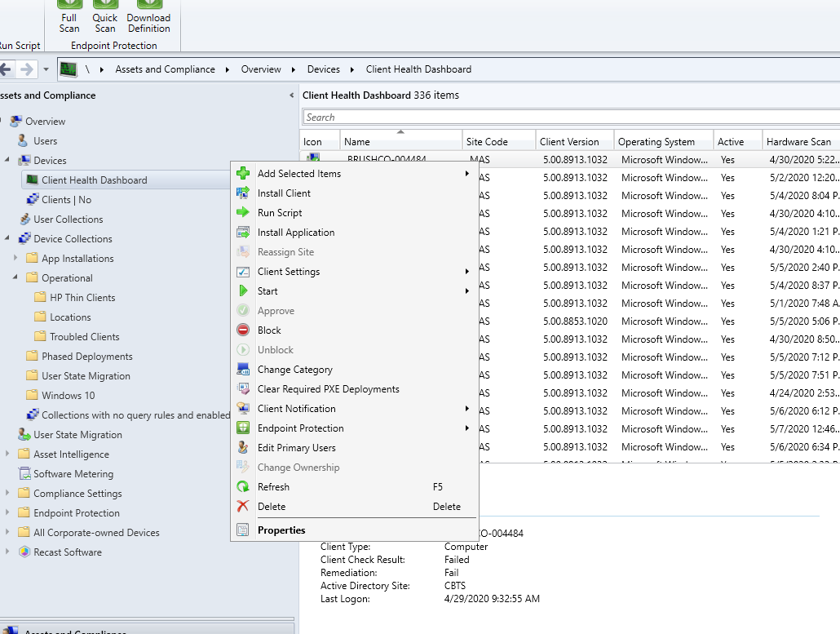Viewport: 840px width, 634px height.
Task: Open Edit Primary Users menu entry
Action: [296, 448]
